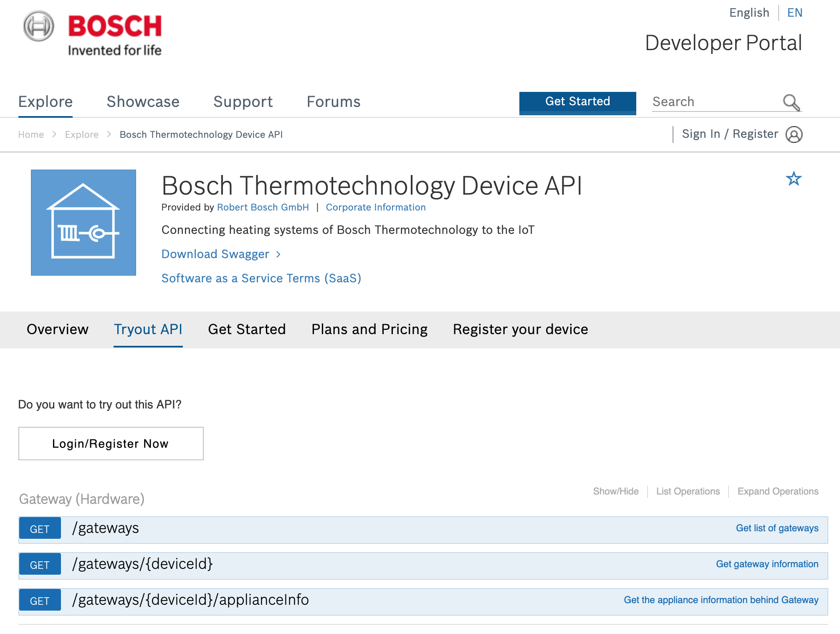Toggle Show/Hide for Gateway section
The height and width of the screenshot is (634, 840).
click(x=615, y=492)
